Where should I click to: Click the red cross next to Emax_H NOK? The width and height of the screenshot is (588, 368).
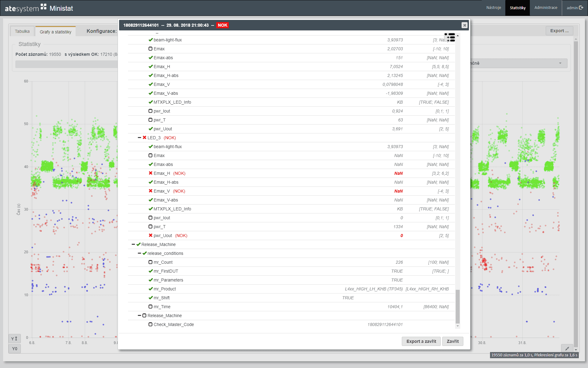pyautogui.click(x=150, y=173)
